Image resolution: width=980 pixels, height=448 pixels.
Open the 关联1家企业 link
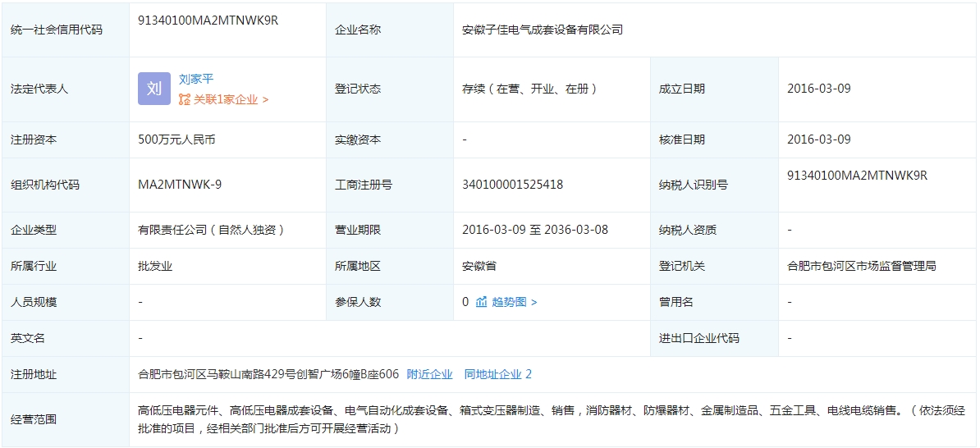pos(226,99)
